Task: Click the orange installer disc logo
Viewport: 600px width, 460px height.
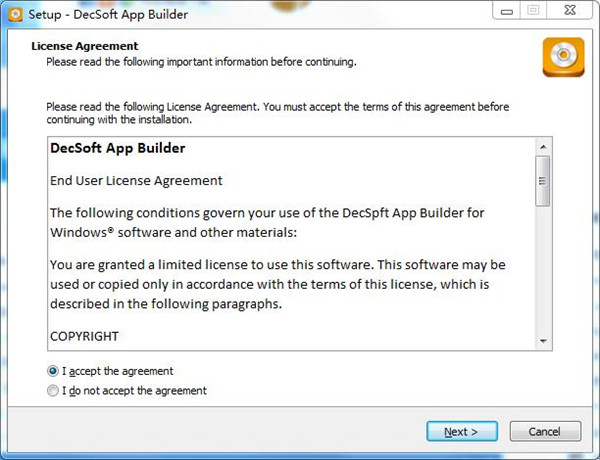Action: [x=563, y=57]
